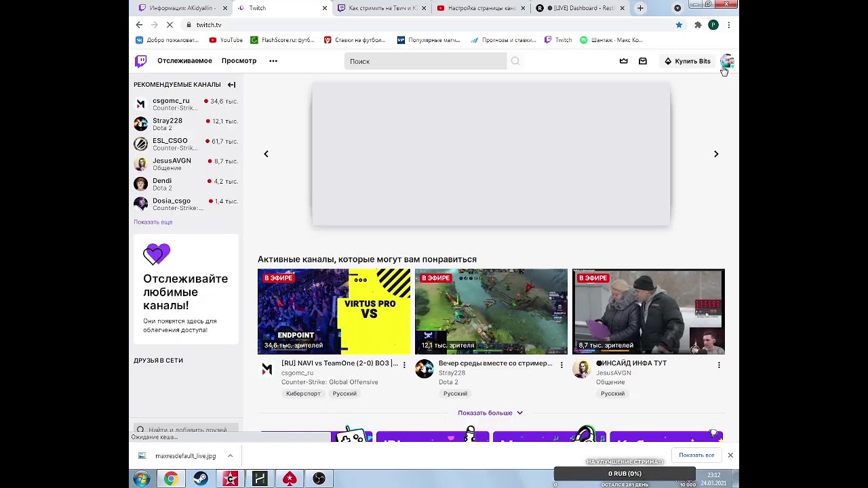Open 'Отслеживаемое' page

184,61
